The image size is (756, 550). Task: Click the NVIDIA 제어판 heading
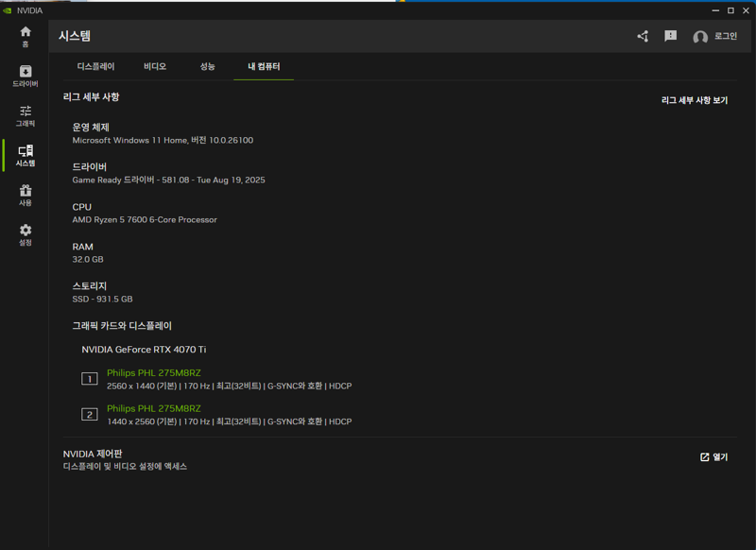93,454
